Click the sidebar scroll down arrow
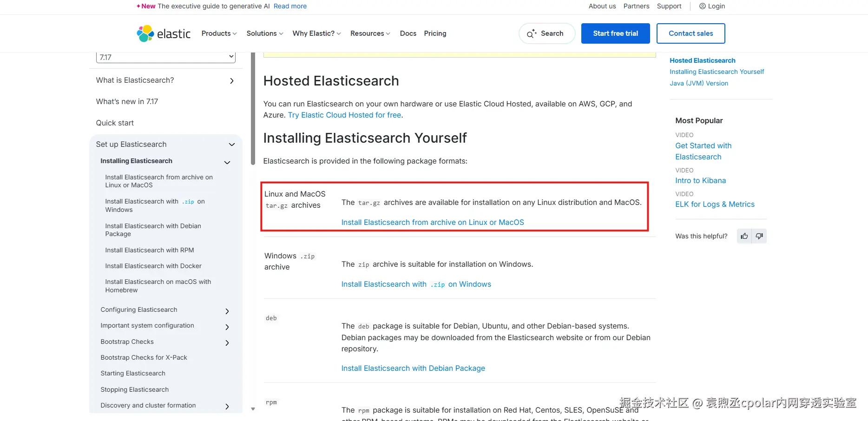 [253, 409]
